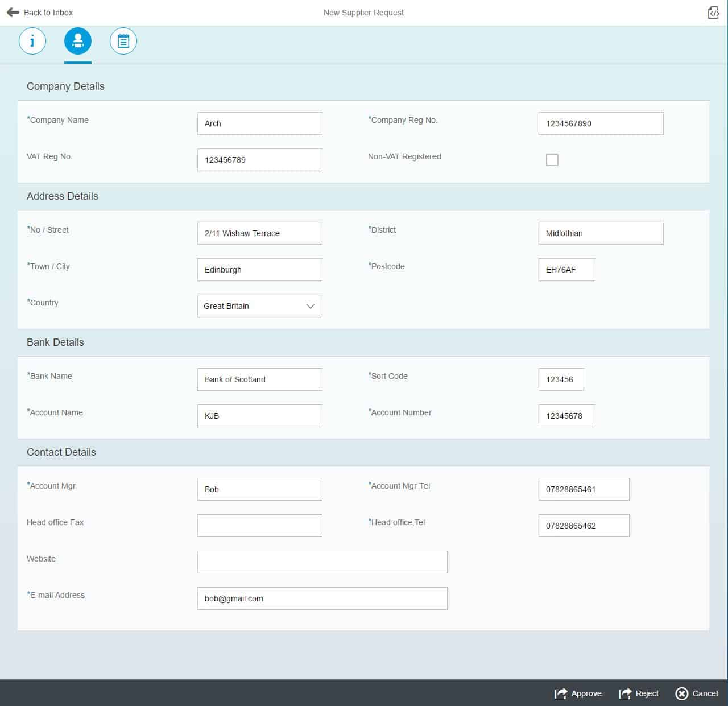
Task: Click the Website label
Action: click(x=41, y=559)
